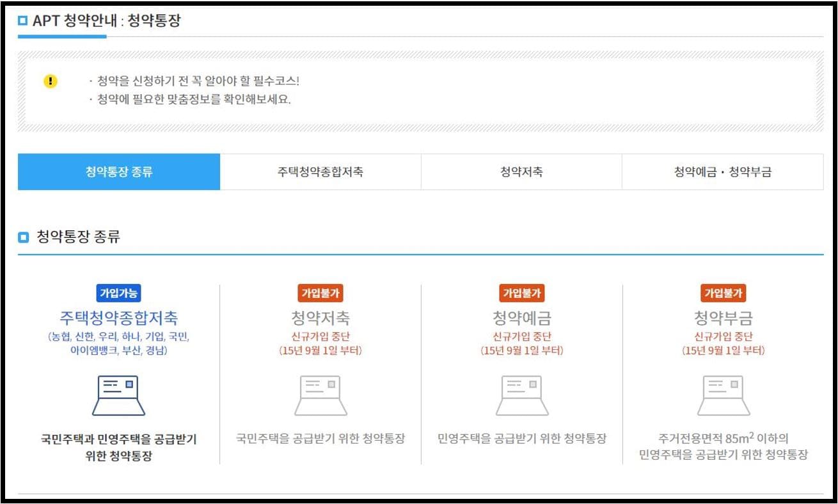This screenshot has width=838, height=504.
Task: Click the gray 청약부금 passbook icon
Action: [x=723, y=395]
